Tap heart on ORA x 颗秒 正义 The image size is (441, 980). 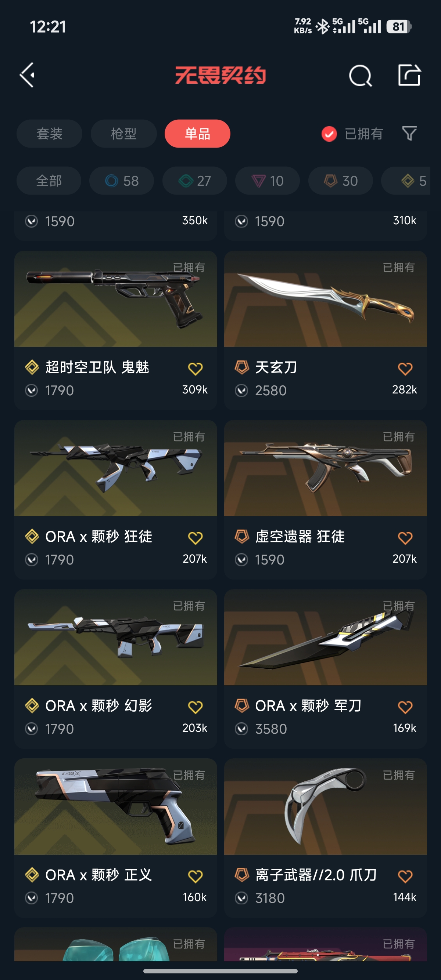tap(196, 876)
